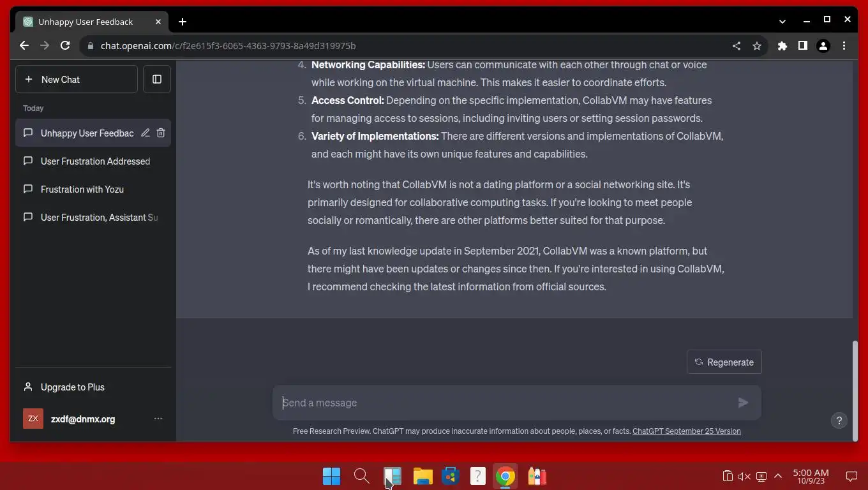Image resolution: width=868 pixels, height=490 pixels.
Task: Show hidden tray icons with the chevron
Action: [778, 476]
